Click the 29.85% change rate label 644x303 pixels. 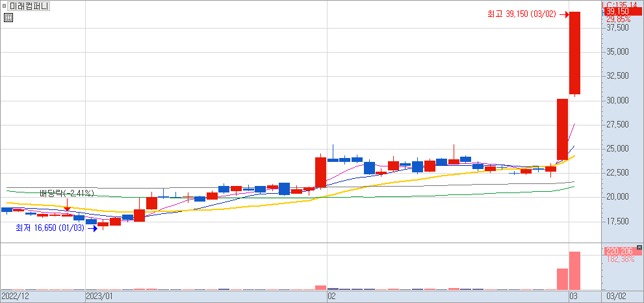click(x=618, y=20)
